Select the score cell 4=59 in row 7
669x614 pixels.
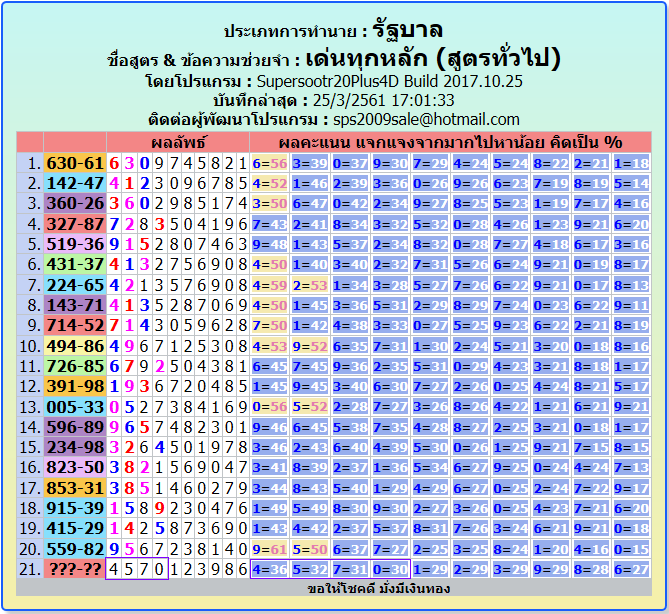click(270, 285)
